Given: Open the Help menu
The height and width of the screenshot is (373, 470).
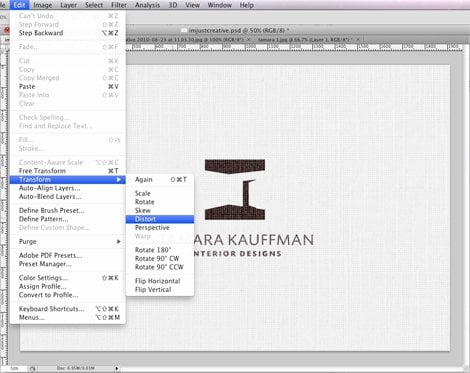Looking at the screenshot, I should pyautogui.click(x=247, y=5).
